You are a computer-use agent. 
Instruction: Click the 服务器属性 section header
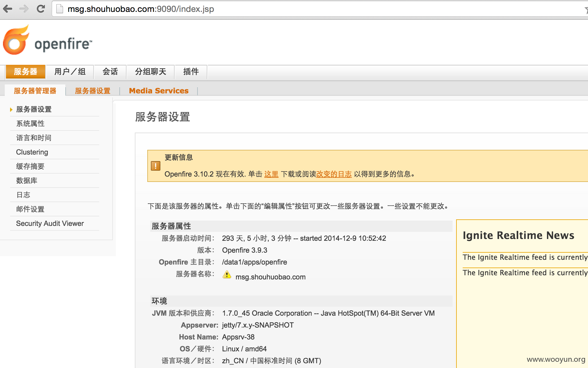tap(171, 226)
